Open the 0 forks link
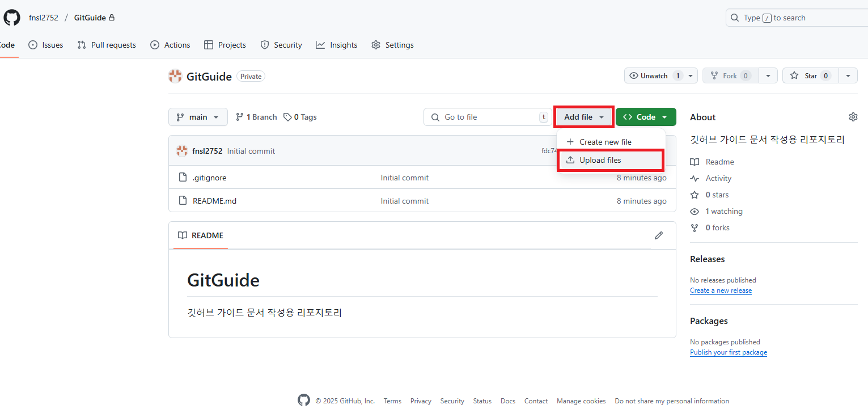 point(710,227)
